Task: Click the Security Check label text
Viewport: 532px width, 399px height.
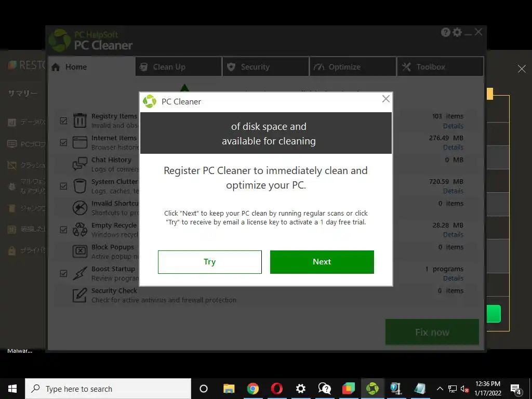Action: (114, 291)
